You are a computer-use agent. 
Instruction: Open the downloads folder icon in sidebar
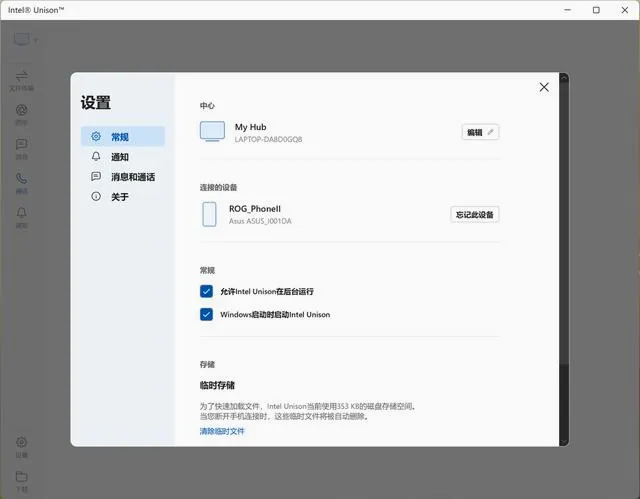[22, 481]
